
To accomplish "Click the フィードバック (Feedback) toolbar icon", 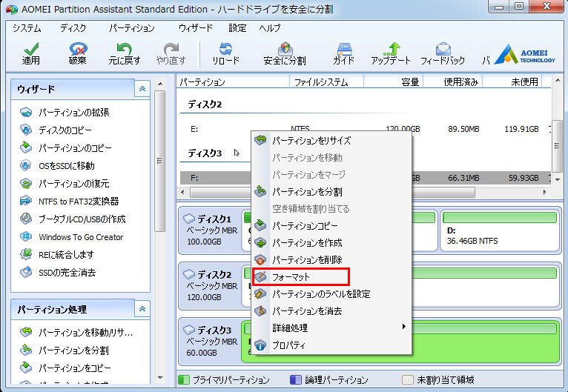I will [442, 53].
